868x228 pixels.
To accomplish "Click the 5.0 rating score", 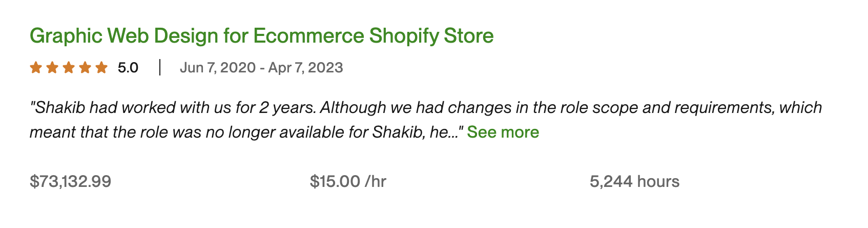I will click(128, 68).
